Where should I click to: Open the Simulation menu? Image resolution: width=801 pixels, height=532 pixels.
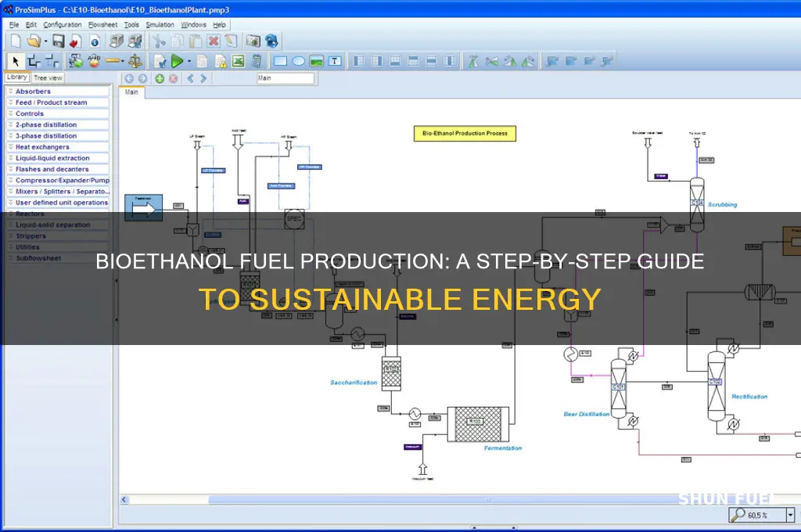160,24
